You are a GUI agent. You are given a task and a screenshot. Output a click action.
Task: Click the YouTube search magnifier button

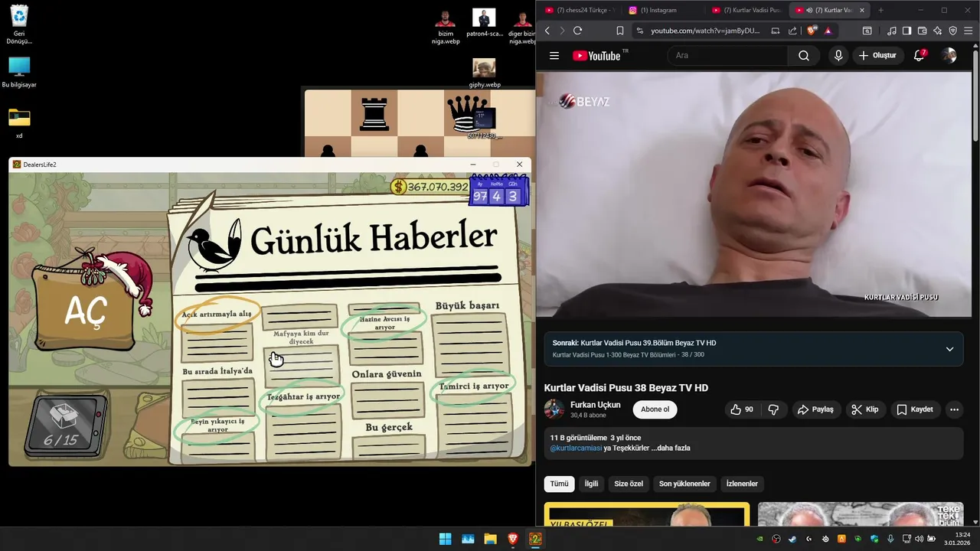pos(803,56)
